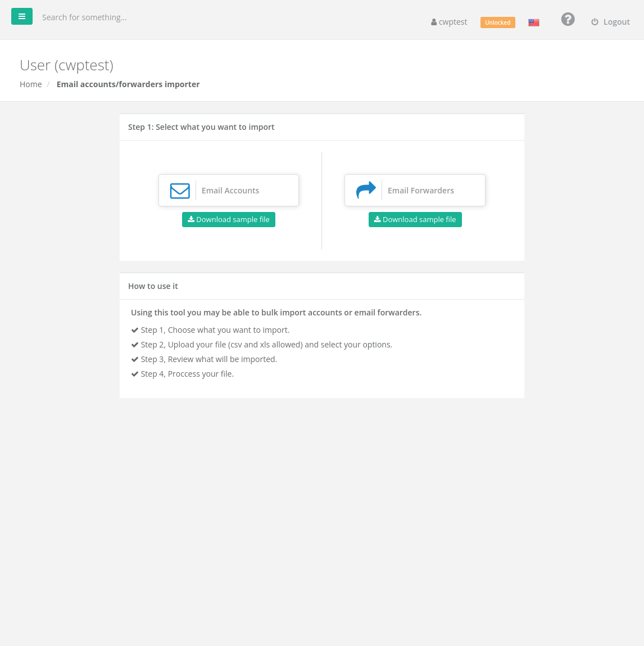Select the Email Forwarders import option
The height and width of the screenshot is (646, 644).
click(x=415, y=191)
